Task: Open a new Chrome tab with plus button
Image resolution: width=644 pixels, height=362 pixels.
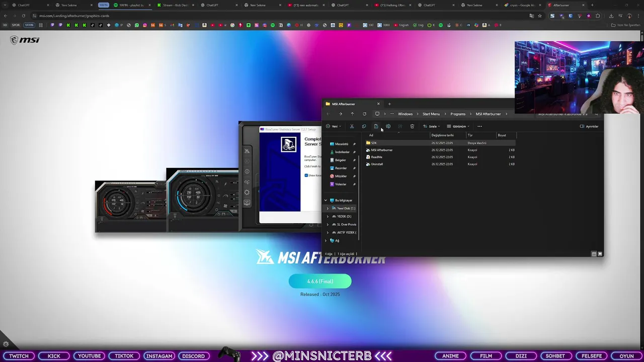Action: pos(592,5)
